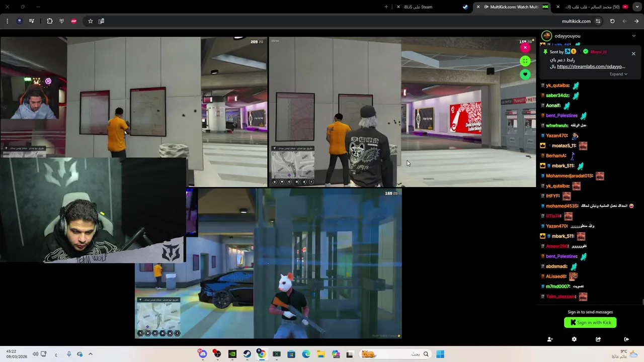The image size is (644, 362).
Task: Click the bottom game stream video
Action: click(268, 263)
